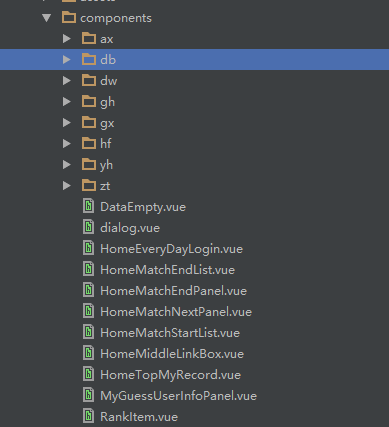Select the highlighted db folder label
This screenshot has width=389, height=427.
(x=108, y=60)
